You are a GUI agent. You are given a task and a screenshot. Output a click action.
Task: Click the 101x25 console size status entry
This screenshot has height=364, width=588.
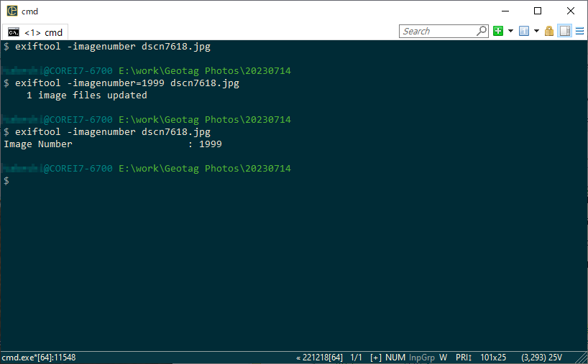pyautogui.click(x=493, y=358)
